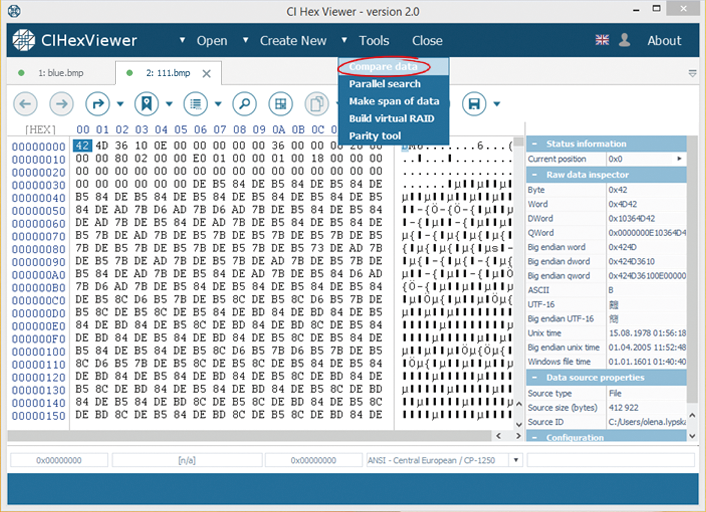Click the Byte value 0x42
706x512 pixels.
click(618, 190)
